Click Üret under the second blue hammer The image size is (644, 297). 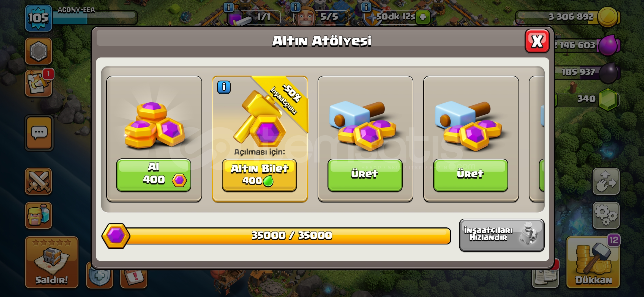pyautogui.click(x=471, y=175)
